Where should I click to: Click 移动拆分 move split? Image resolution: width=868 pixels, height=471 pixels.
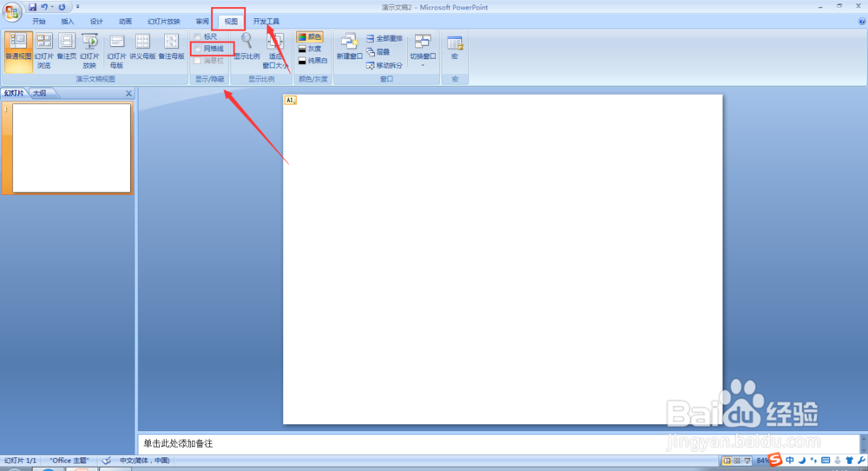[x=385, y=65]
